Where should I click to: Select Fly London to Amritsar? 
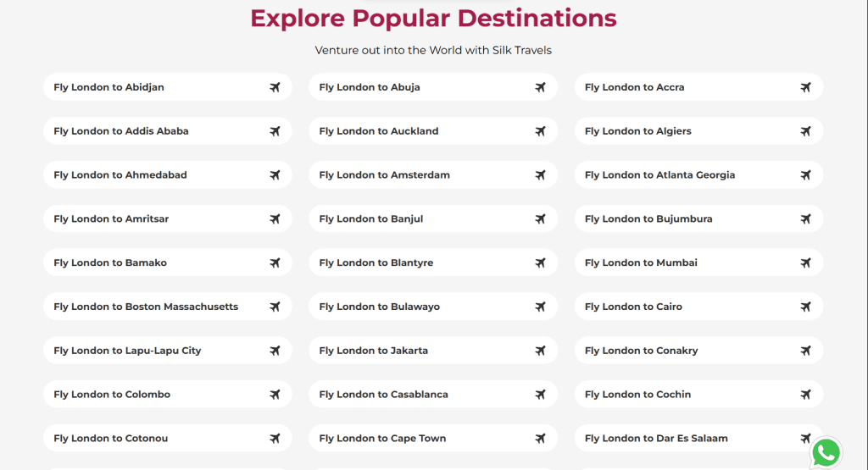tap(168, 219)
